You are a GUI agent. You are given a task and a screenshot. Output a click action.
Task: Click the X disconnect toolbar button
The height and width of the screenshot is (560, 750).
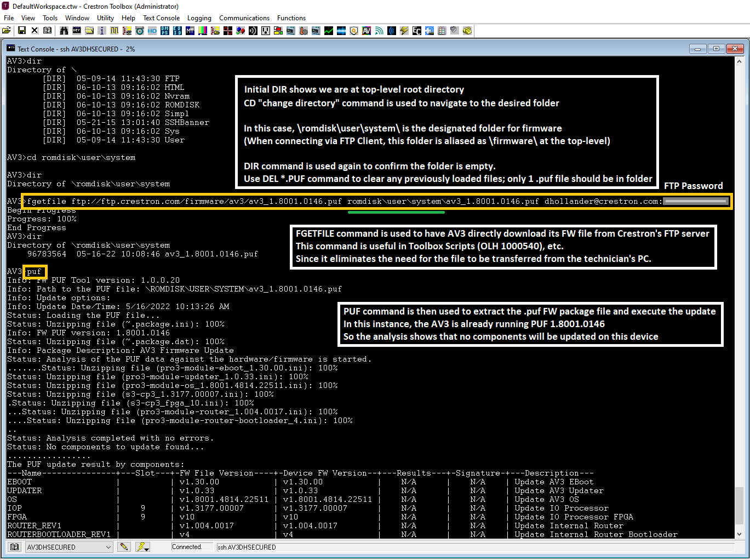[35, 31]
